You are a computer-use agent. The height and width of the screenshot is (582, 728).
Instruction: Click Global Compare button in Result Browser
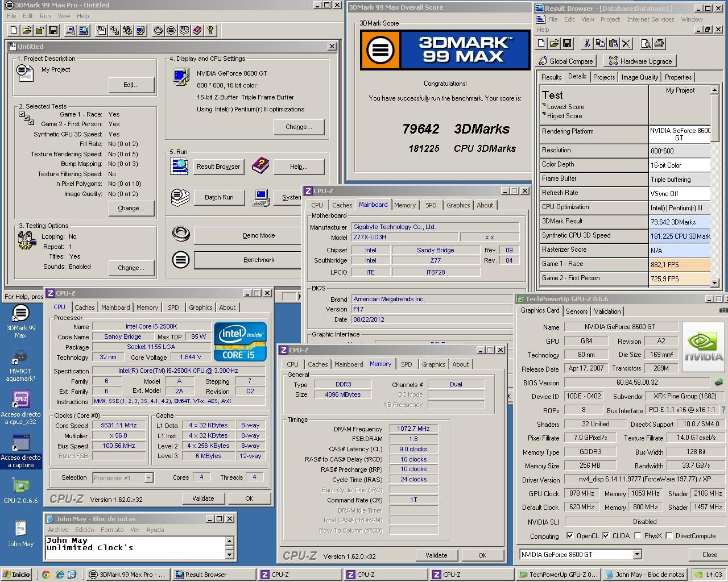pos(565,61)
